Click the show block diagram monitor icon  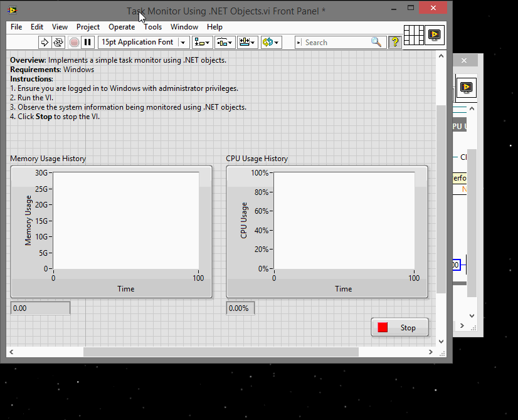(435, 36)
